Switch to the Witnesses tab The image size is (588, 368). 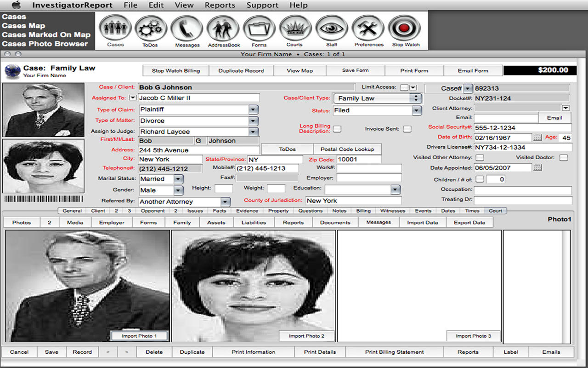point(393,211)
